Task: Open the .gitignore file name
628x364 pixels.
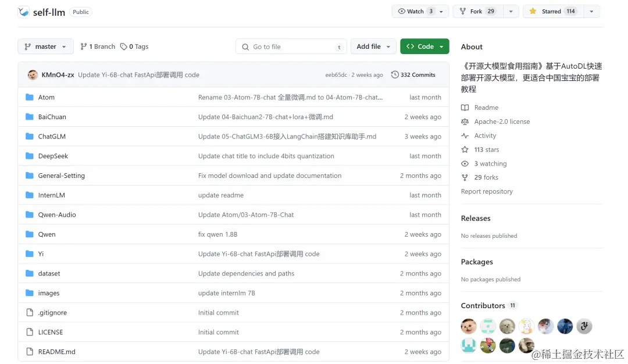Action: tap(52, 312)
